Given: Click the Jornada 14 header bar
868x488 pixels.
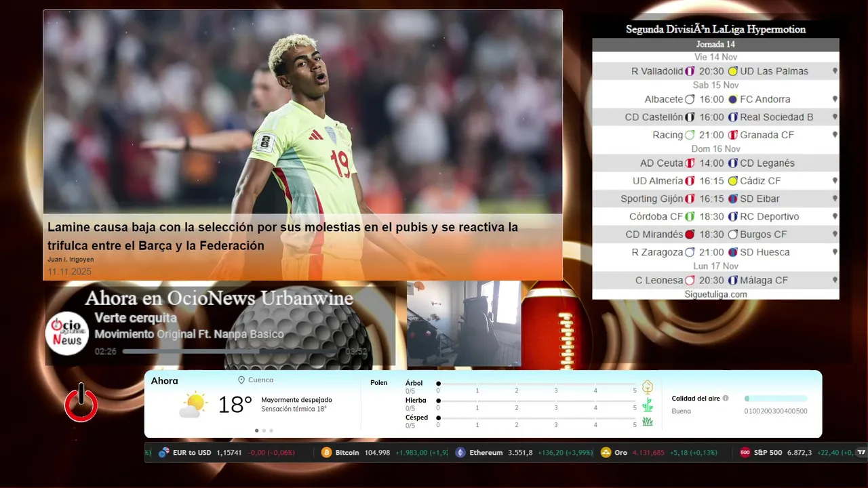Looking at the screenshot, I should pos(715,44).
